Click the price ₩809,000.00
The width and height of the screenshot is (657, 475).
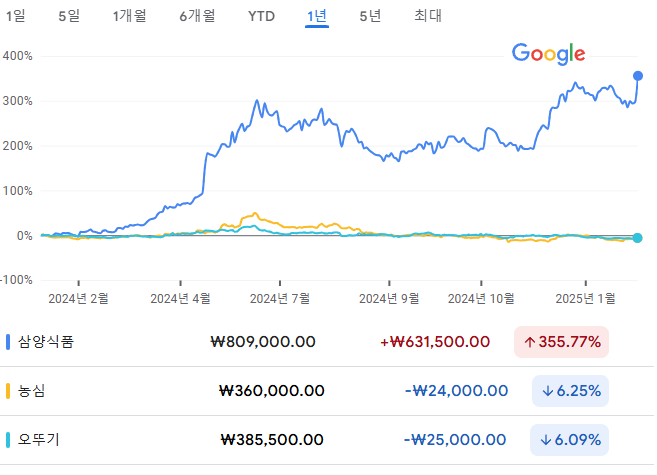(x=263, y=342)
